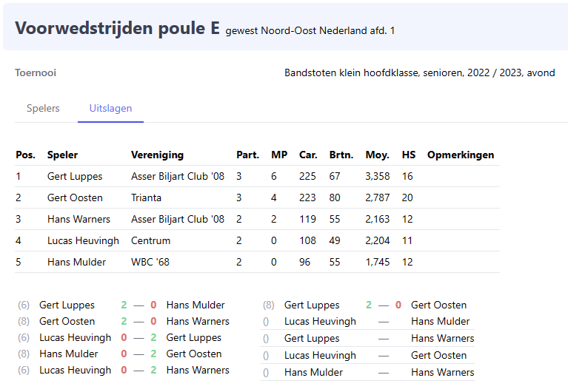
Task: Click the Bandstoten klein hoofdklasse tournament text
Action: point(419,72)
